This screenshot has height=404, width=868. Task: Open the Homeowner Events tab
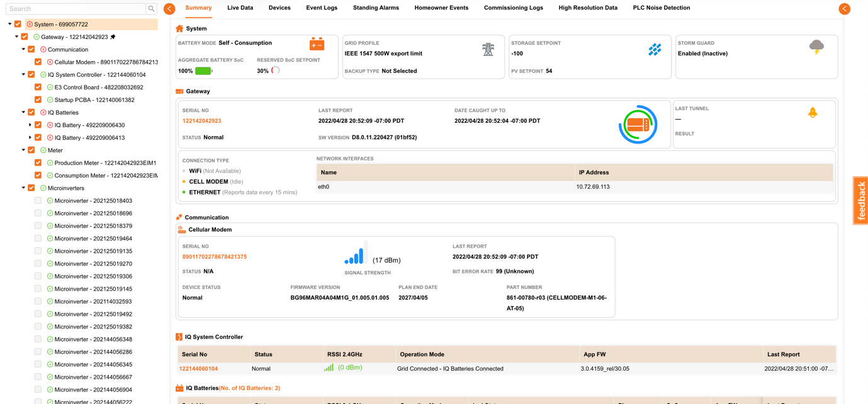click(441, 8)
